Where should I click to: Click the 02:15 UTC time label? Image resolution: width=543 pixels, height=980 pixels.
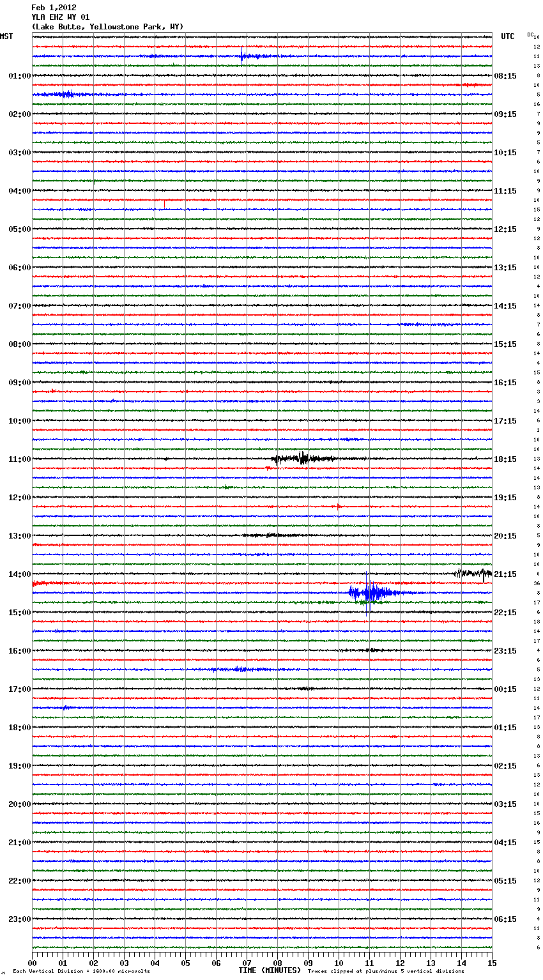click(505, 766)
